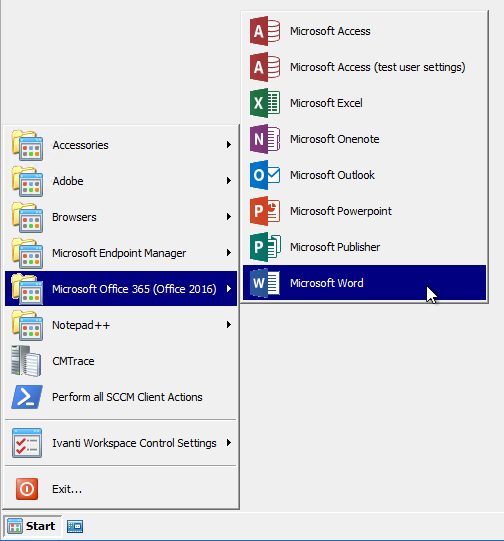
Task: Click the red Exit power icon
Action: pyautogui.click(x=27, y=489)
